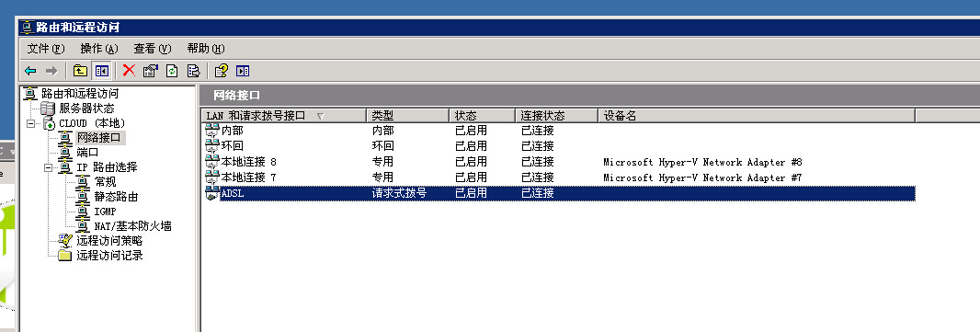980x332 pixels.
Task: Open Properties from the toolbar icon
Action: tap(150, 71)
